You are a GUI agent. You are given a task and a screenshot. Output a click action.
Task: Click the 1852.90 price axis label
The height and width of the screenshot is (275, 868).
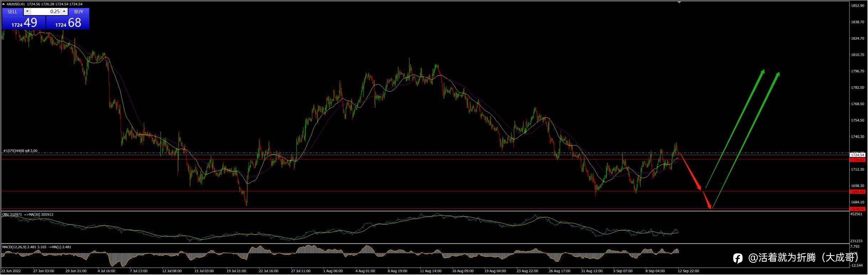pyautogui.click(x=857, y=6)
